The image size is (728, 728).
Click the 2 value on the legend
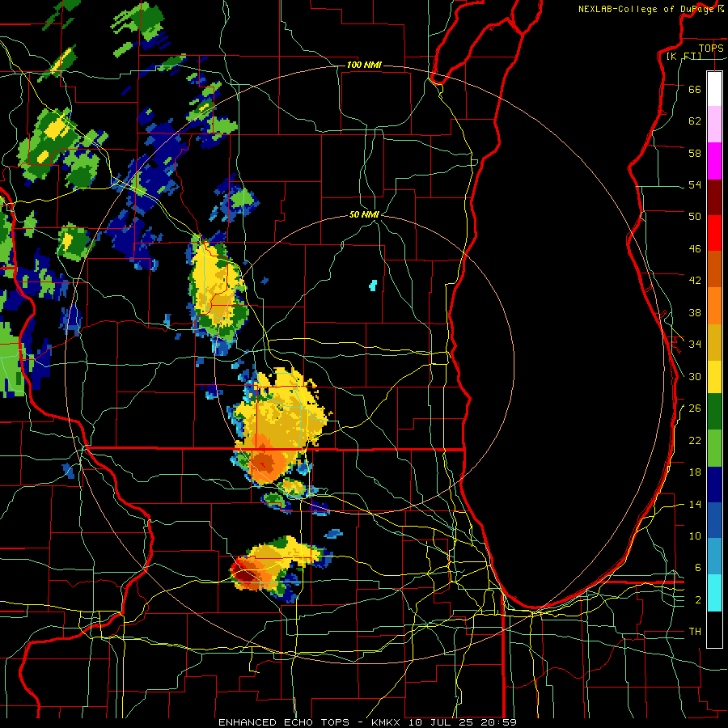698,600
